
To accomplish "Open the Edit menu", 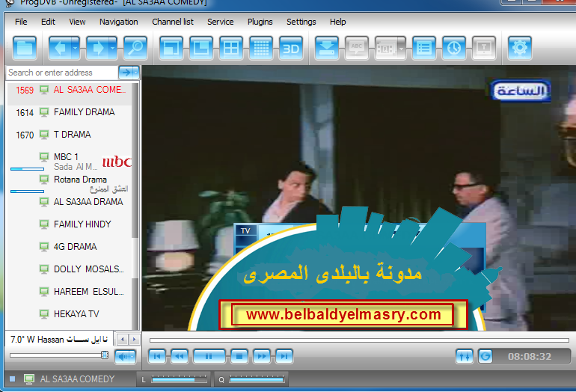I will 48,22.
